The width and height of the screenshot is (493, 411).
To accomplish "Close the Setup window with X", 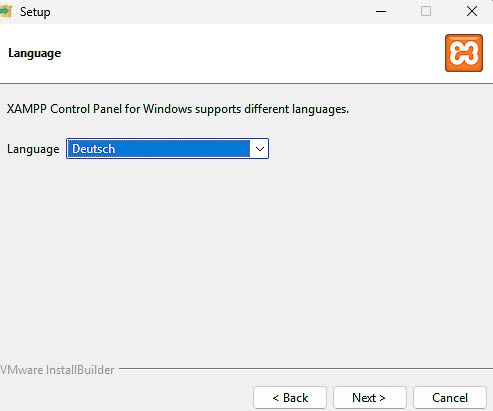I will (x=472, y=12).
